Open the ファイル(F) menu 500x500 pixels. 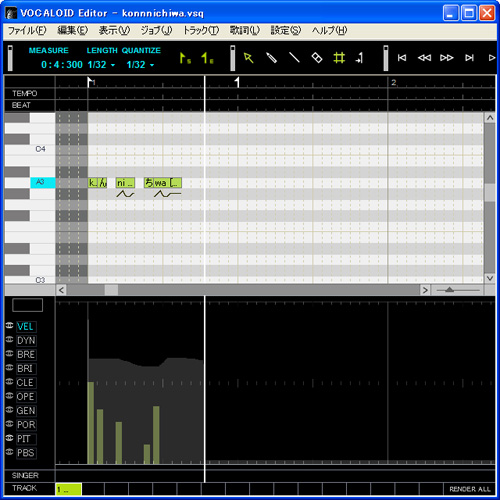pos(27,31)
